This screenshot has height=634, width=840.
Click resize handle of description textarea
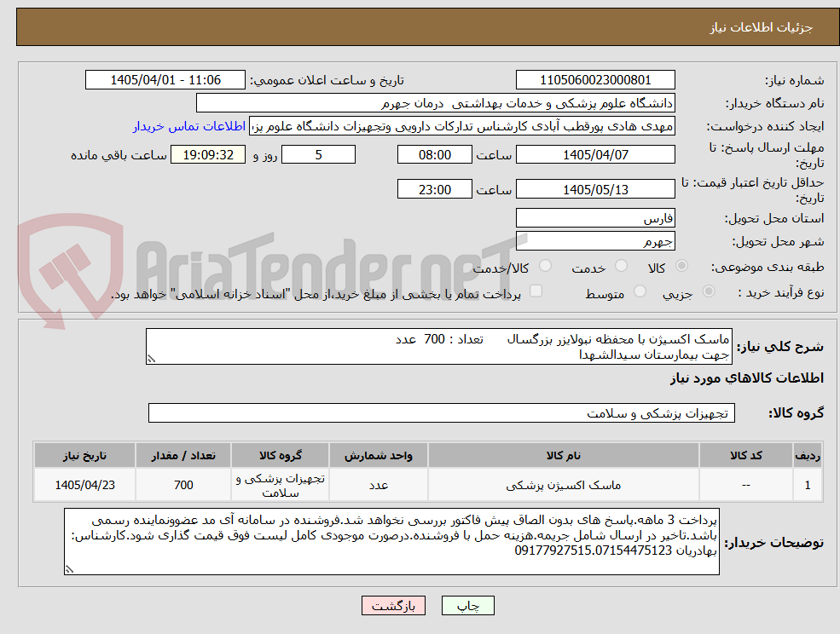tap(151, 360)
